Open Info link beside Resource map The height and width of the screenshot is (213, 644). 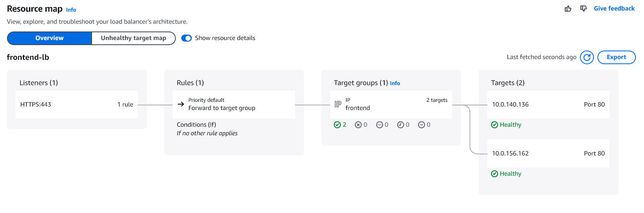[71, 10]
